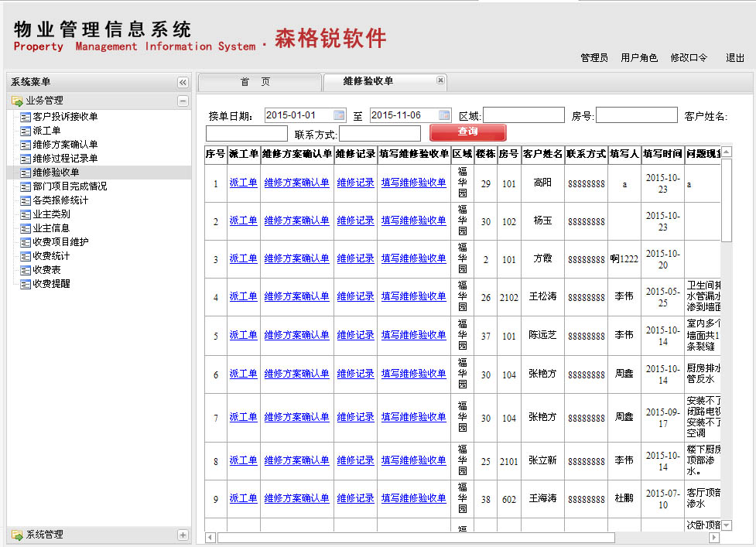
Task: Click the 收费提醒 menu item icon
Action: (26, 284)
